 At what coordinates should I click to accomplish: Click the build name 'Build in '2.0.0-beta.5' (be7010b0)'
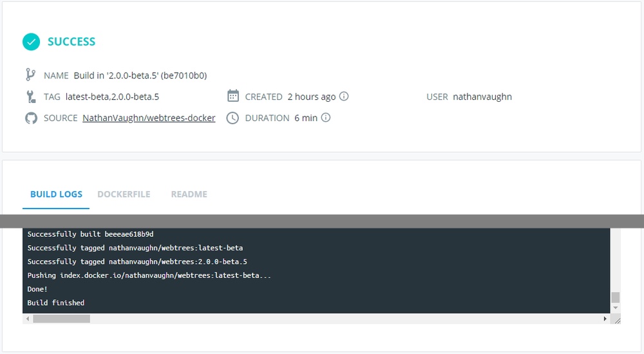click(x=140, y=75)
